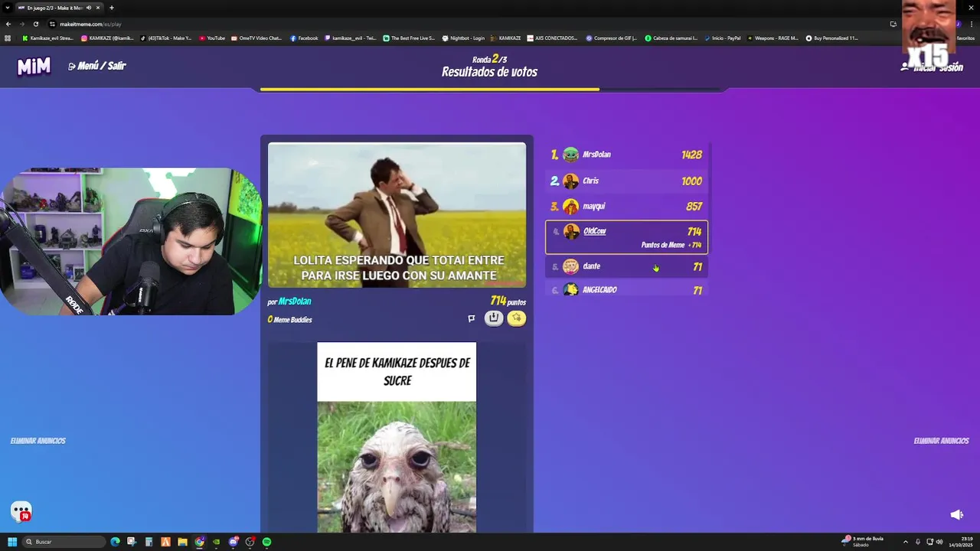This screenshot has width=980, height=551.
Task: Open The Best Free Live S... bookmark
Action: tap(409, 37)
